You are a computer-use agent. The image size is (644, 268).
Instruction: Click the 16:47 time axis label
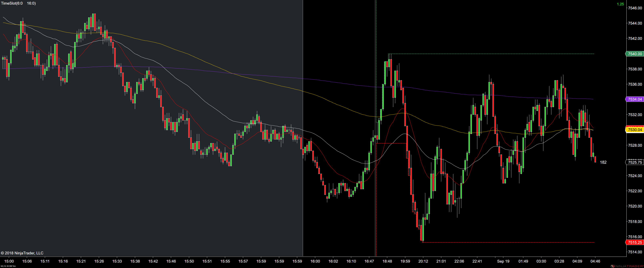pyautogui.click(x=369, y=261)
